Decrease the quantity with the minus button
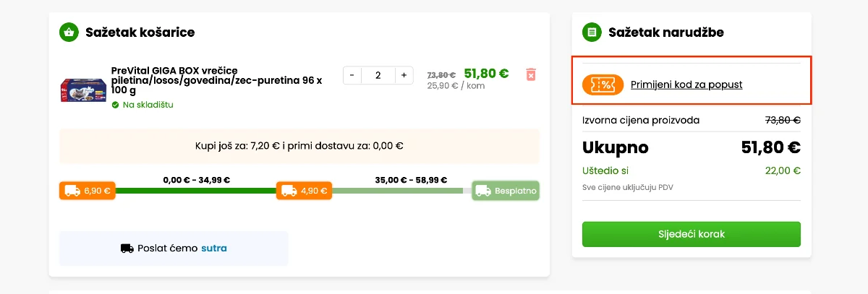The width and height of the screenshot is (868, 294). coord(352,75)
